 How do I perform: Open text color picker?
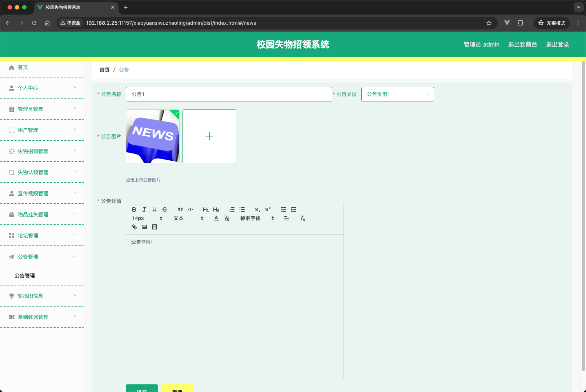click(x=216, y=218)
